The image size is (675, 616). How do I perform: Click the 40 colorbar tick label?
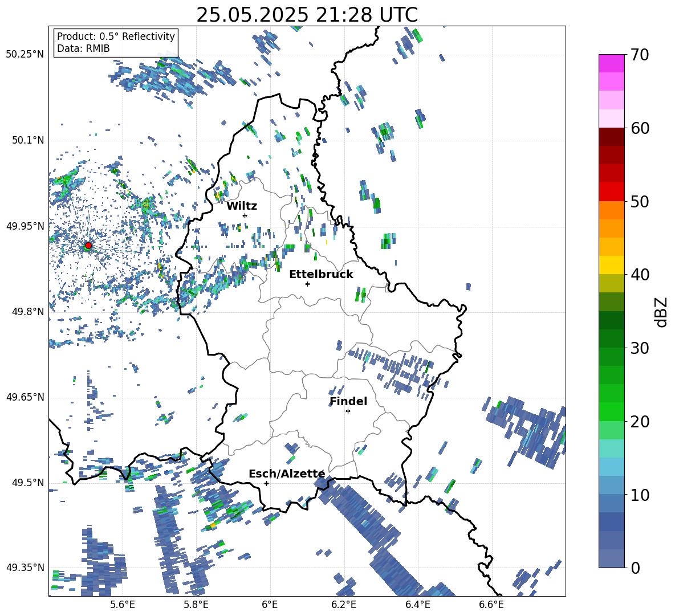pos(640,275)
